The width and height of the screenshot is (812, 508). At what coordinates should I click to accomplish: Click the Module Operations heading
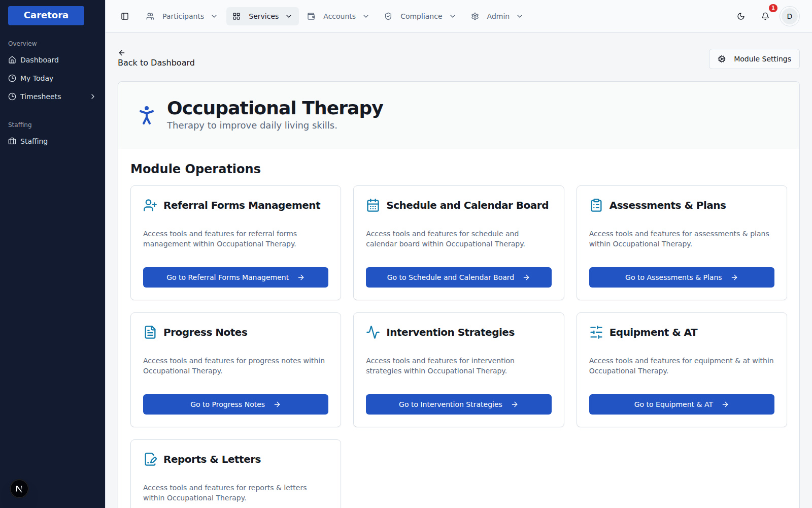195,169
